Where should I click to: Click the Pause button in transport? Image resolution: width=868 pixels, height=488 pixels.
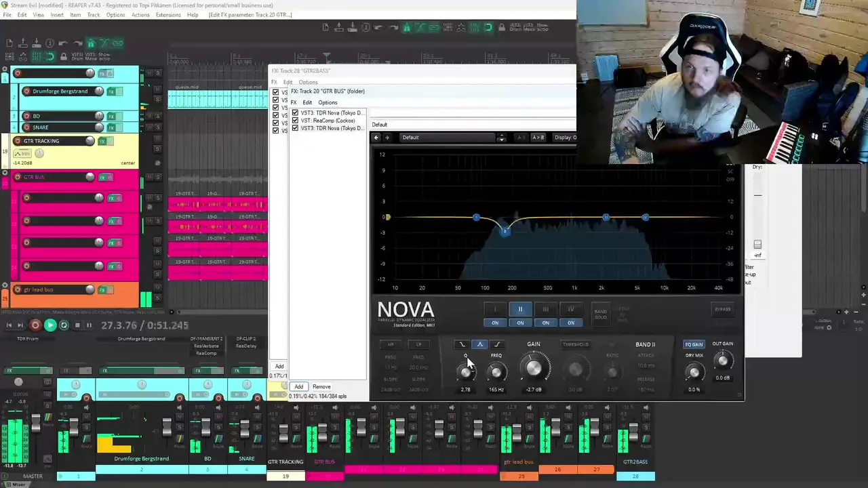click(89, 325)
